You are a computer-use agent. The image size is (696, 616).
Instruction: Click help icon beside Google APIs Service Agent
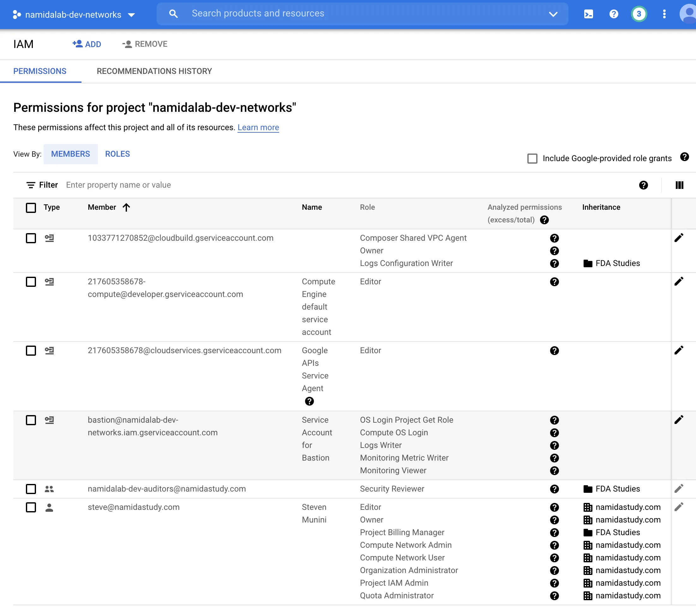(x=309, y=401)
